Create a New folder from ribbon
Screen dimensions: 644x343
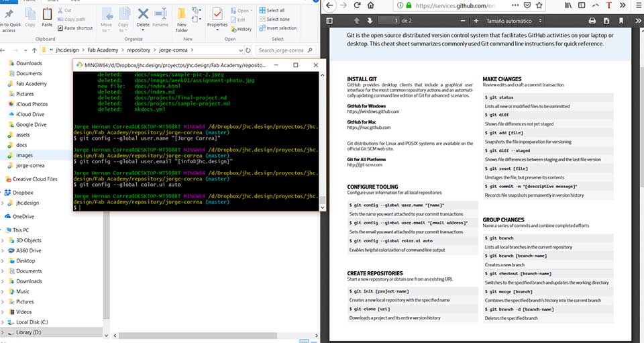[182, 19]
